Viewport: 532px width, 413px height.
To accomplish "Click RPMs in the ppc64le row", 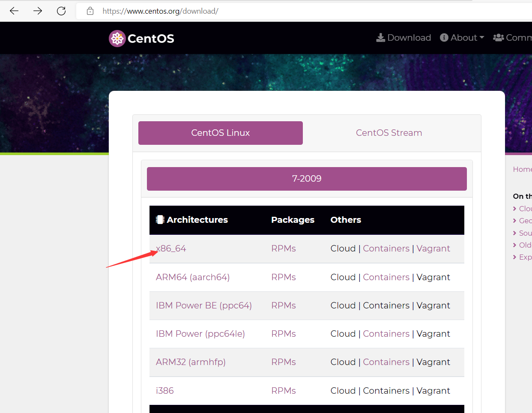I will tap(284, 334).
